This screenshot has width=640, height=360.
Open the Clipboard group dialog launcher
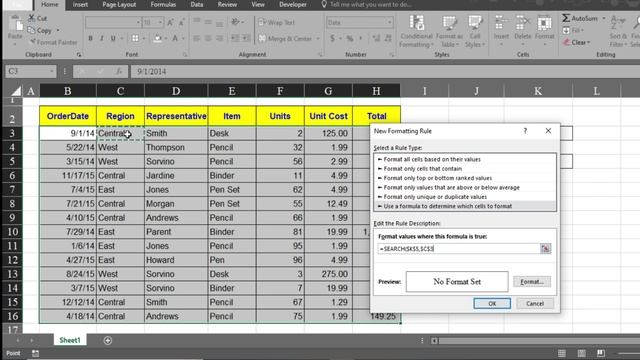[79, 54]
